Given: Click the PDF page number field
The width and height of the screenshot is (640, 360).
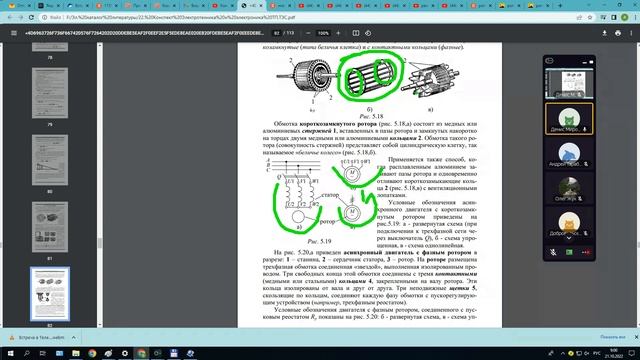Looking at the screenshot, I should [277, 33].
